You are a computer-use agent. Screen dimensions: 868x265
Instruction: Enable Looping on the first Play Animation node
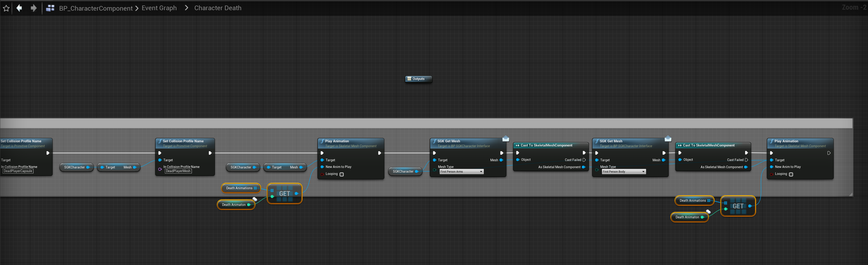click(342, 174)
